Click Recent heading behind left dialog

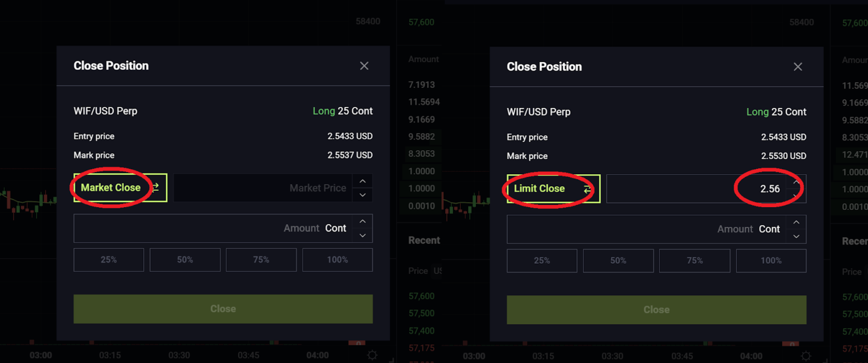coord(424,240)
